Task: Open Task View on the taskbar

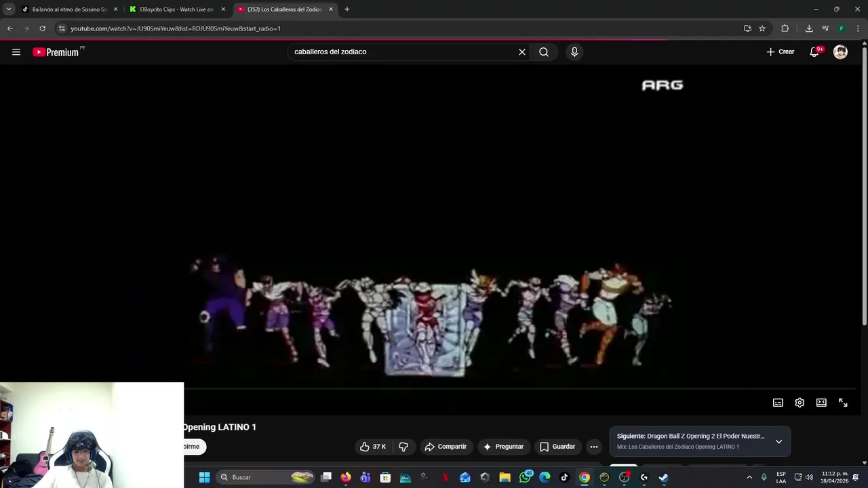Action: (326, 477)
